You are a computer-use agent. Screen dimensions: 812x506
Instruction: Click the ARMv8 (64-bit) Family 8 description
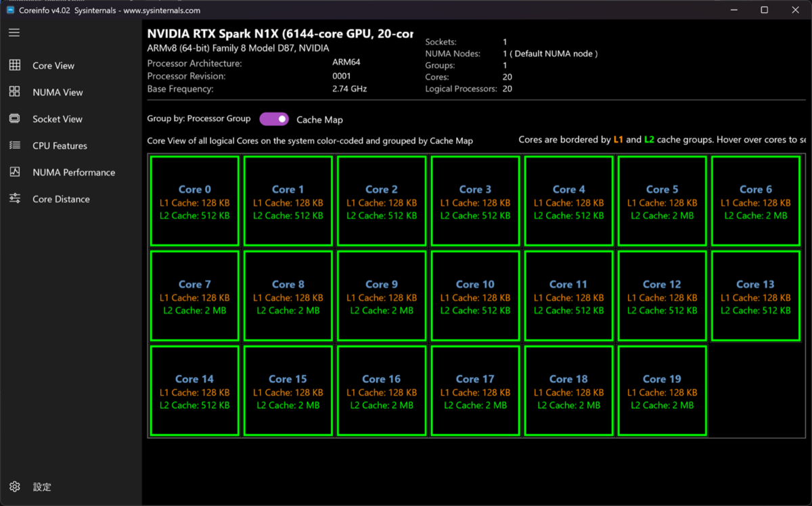(238, 49)
